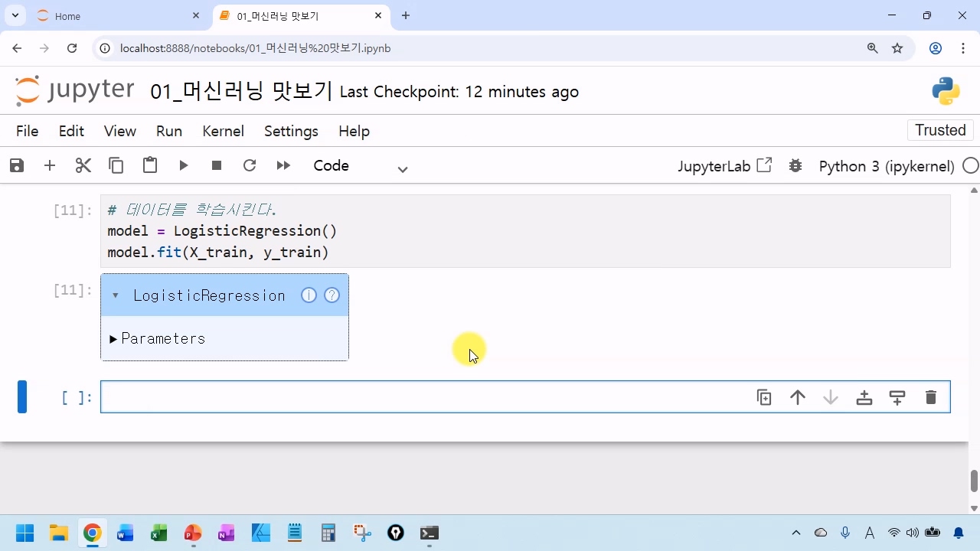Save the notebook with the floppy disk icon
The height and width of the screenshot is (551, 980).
click(16, 165)
